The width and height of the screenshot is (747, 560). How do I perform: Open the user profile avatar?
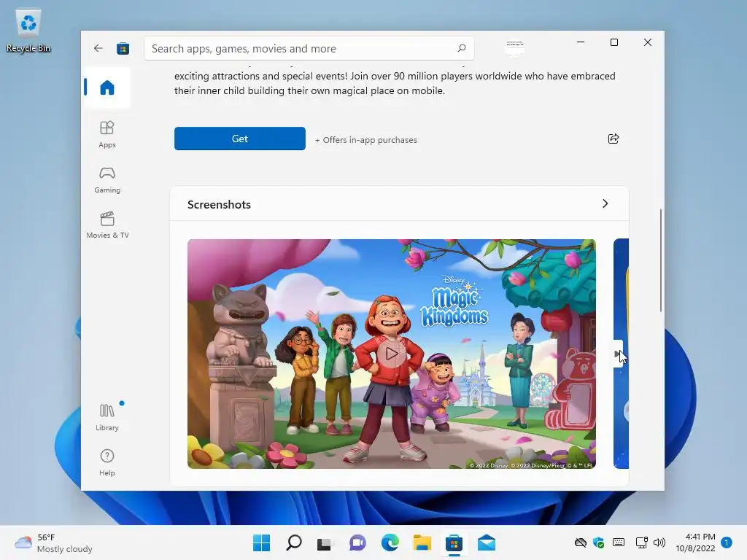click(514, 48)
